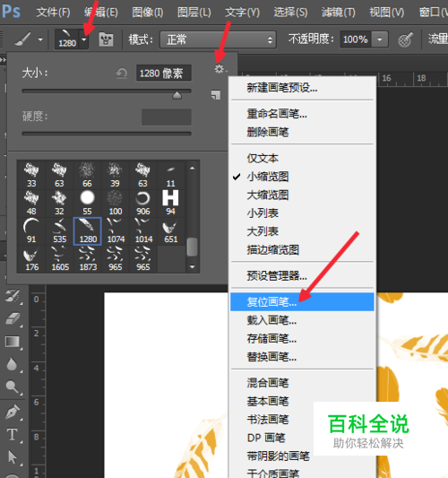Image resolution: width=448 pixels, height=478 pixels.
Task: Select the 11 brush thumbnail
Action: pos(170,175)
